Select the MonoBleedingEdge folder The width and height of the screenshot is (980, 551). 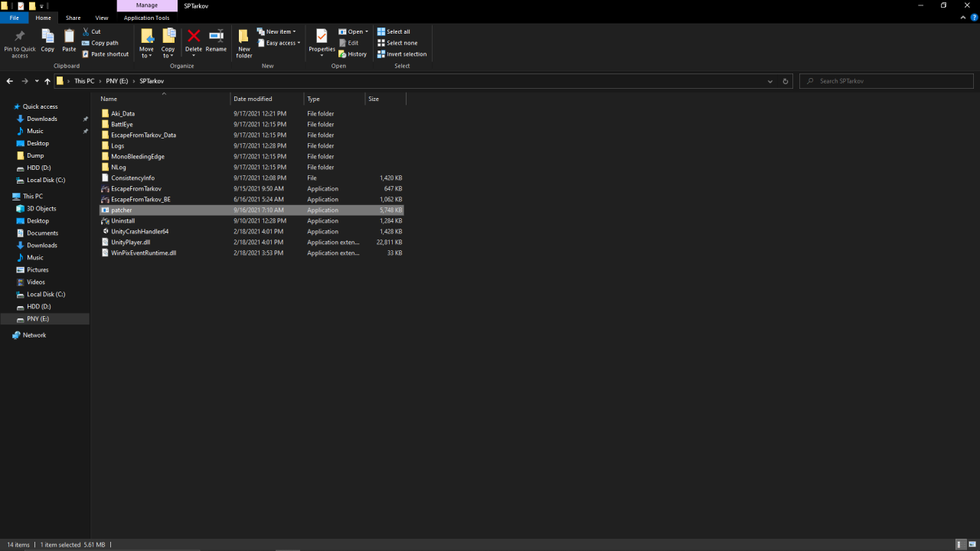click(138, 156)
